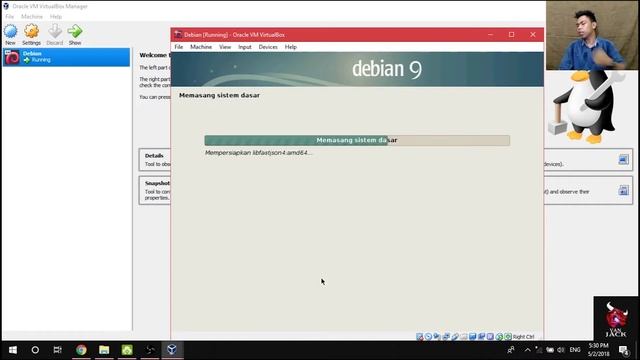This screenshot has width=640, height=360.
Task: Open the Machine menu of the Debian VM window
Action: coord(201,47)
